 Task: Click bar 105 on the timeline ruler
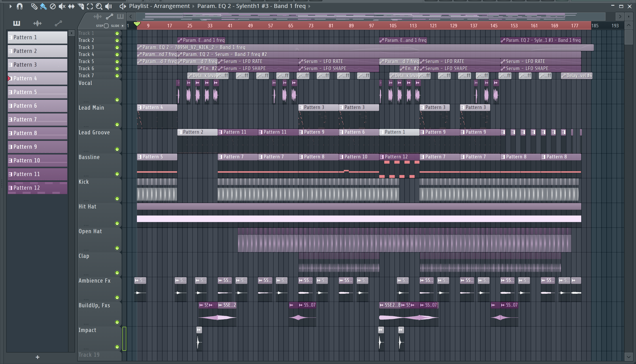pos(393,26)
